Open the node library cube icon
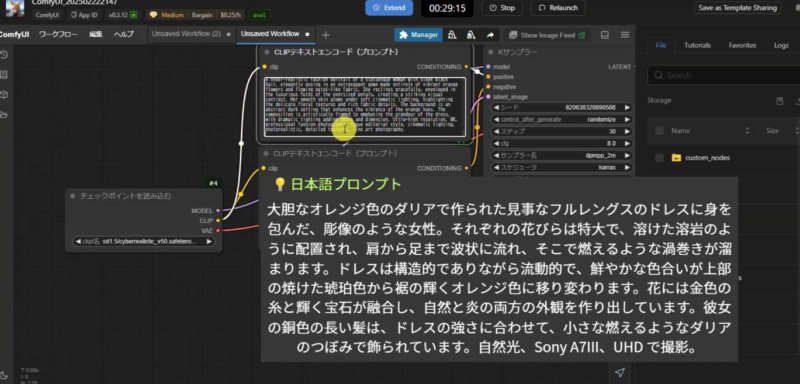The image size is (800, 384). tap(4, 94)
